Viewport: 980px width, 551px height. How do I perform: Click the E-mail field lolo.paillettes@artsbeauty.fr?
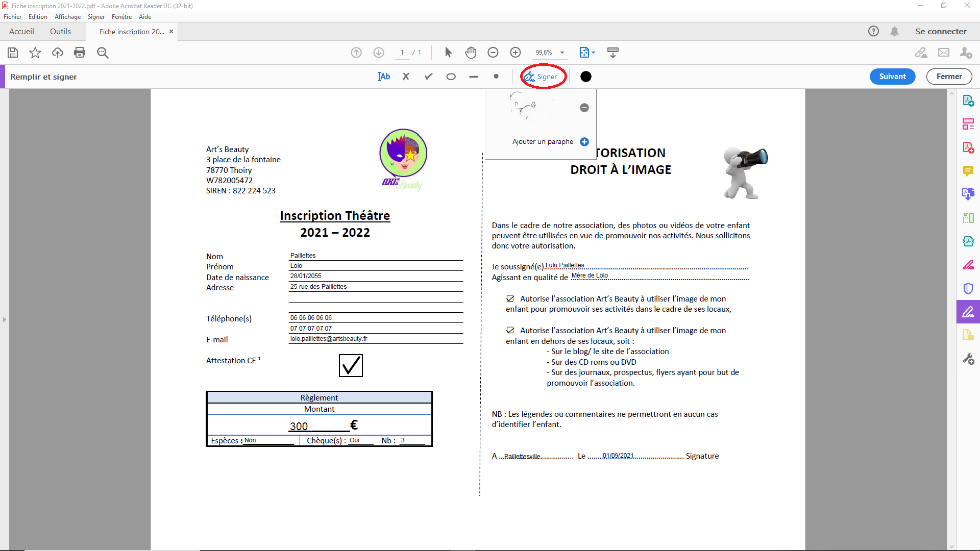click(x=376, y=339)
